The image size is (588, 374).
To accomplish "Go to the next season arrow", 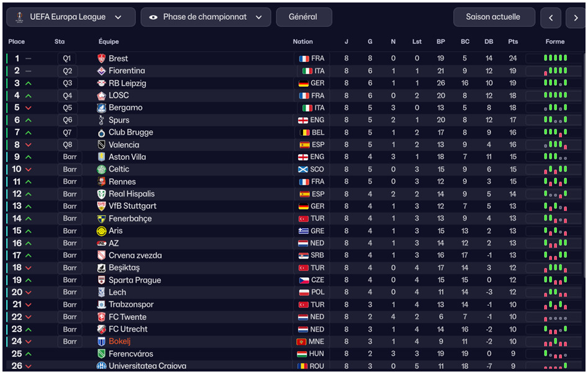I will (x=575, y=18).
